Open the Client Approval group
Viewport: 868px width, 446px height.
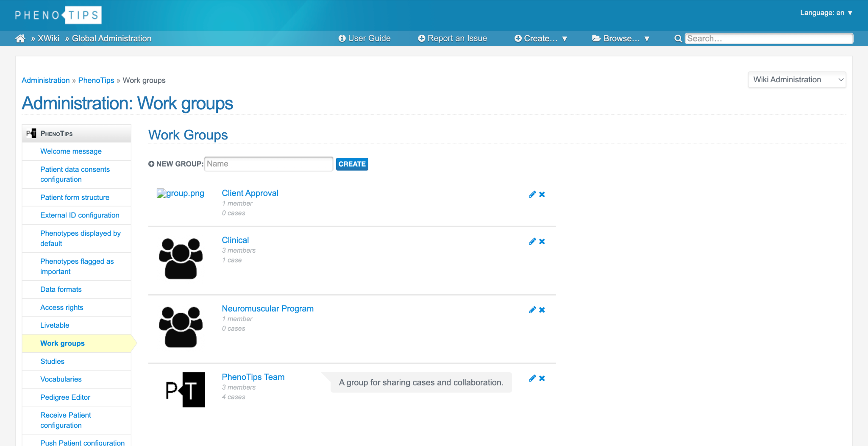pyautogui.click(x=250, y=193)
